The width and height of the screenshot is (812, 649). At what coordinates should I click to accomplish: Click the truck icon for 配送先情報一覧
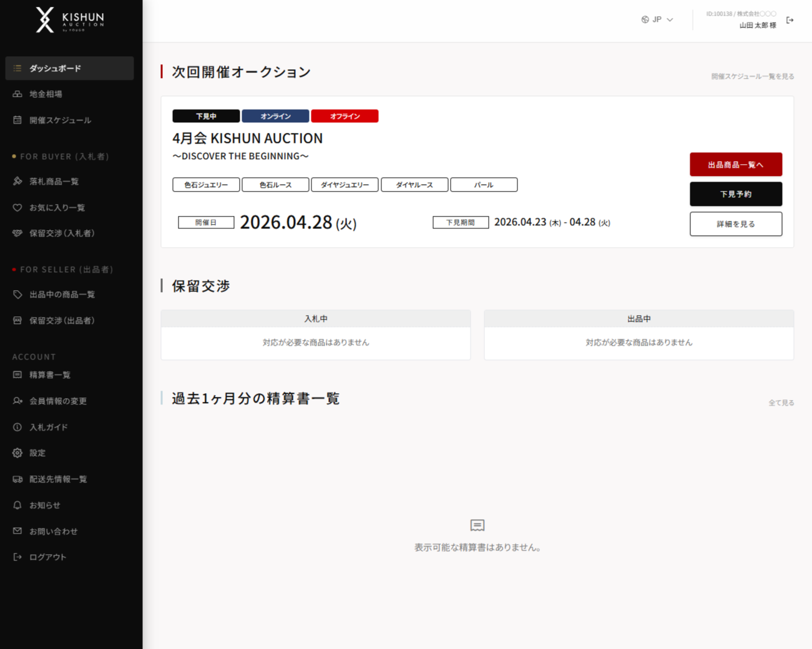(17, 479)
